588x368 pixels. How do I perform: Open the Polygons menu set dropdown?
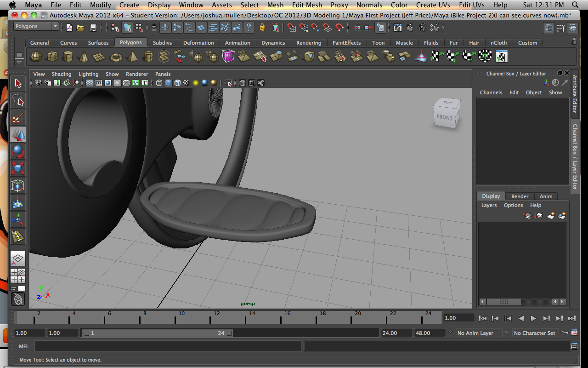[36, 27]
